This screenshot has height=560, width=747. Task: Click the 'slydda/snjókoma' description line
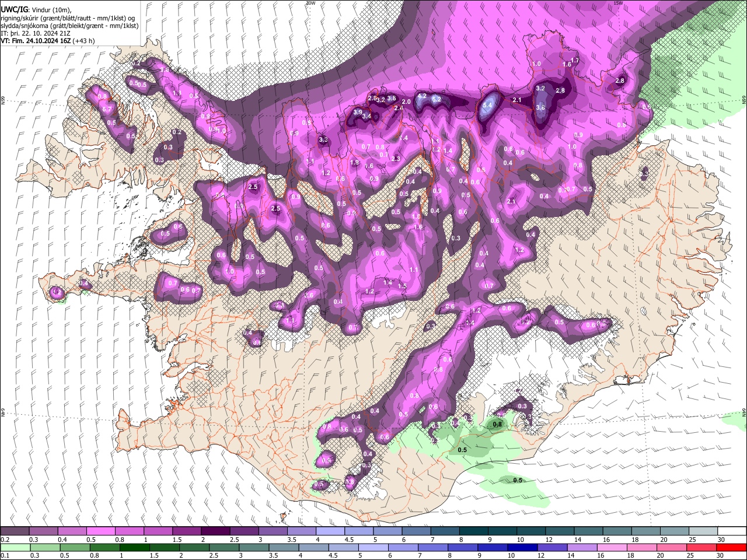(x=69, y=26)
